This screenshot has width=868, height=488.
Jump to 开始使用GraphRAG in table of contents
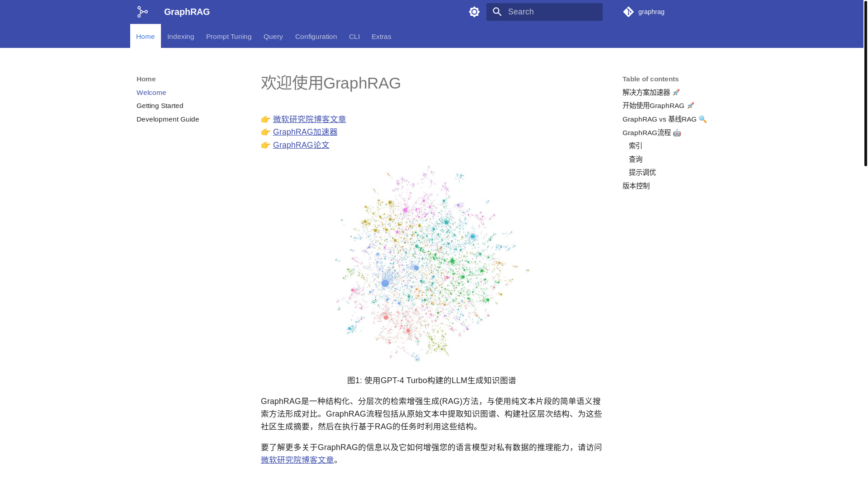658,105
